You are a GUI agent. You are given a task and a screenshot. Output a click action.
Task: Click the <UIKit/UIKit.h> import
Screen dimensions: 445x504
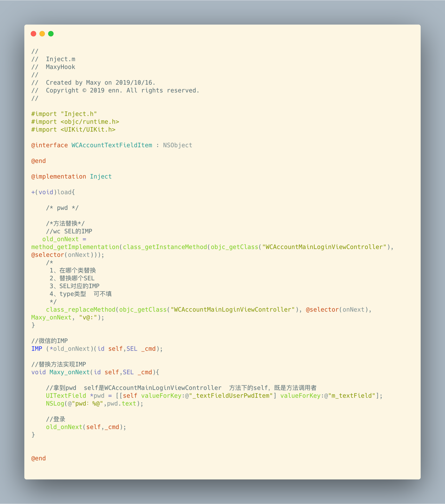point(88,130)
